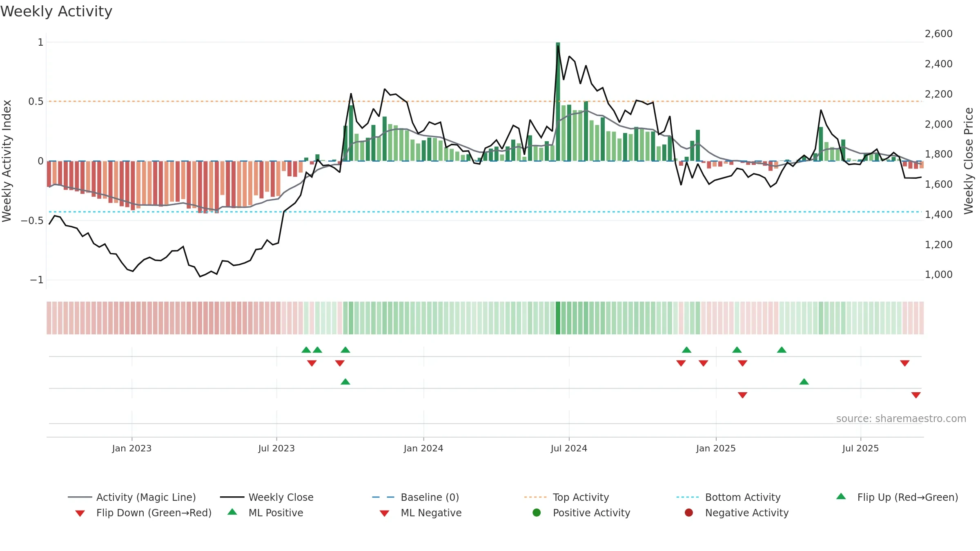Click the 1,000 price axis value
This screenshot has width=980, height=551.
click(939, 275)
